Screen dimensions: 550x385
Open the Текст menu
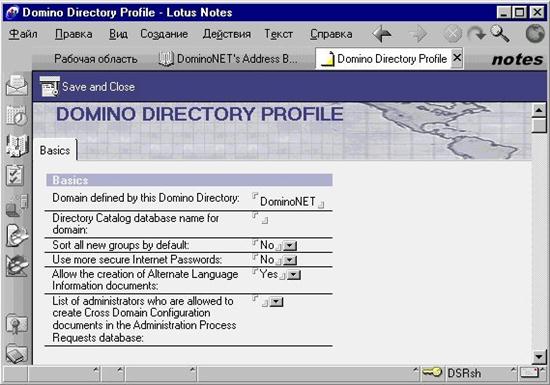[279, 34]
